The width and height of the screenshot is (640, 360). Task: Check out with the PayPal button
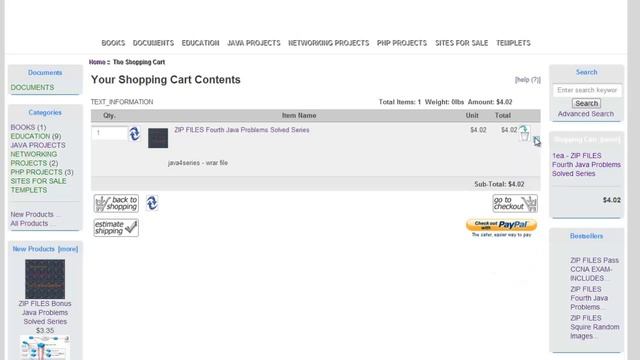[501, 225]
